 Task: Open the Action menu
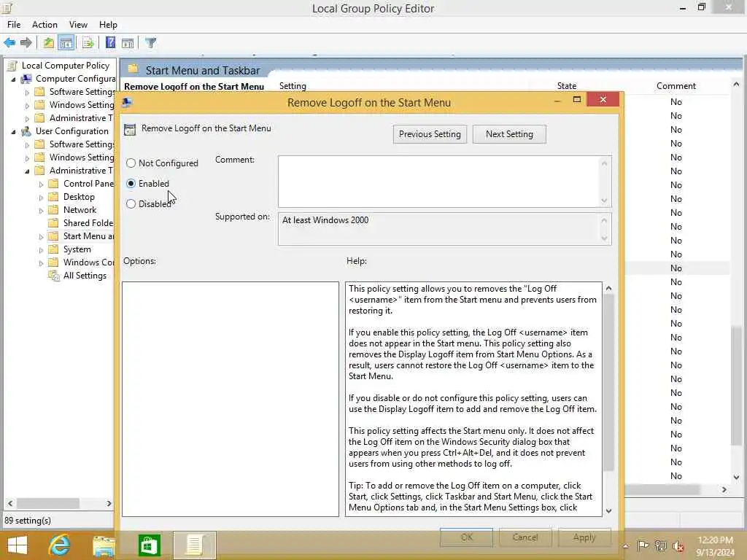(x=44, y=25)
